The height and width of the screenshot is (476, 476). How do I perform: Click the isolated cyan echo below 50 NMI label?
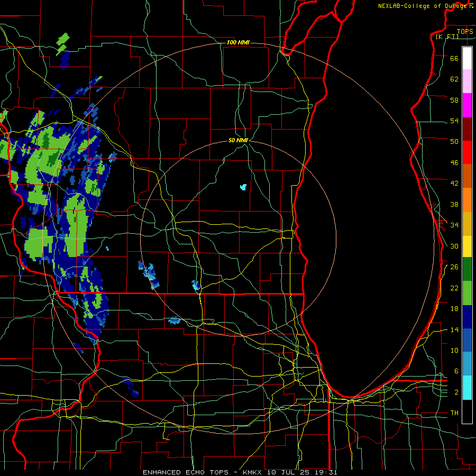coord(243,187)
